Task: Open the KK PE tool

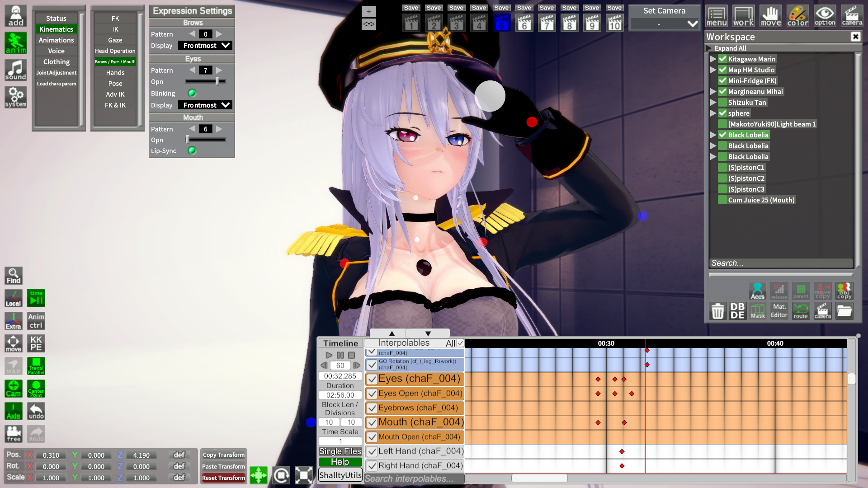Action: click(x=36, y=343)
